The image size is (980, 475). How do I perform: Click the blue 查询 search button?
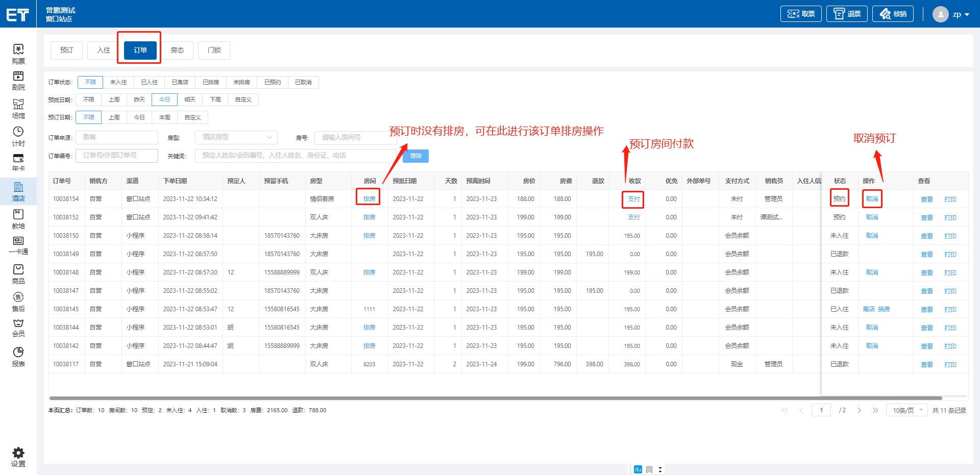(415, 156)
